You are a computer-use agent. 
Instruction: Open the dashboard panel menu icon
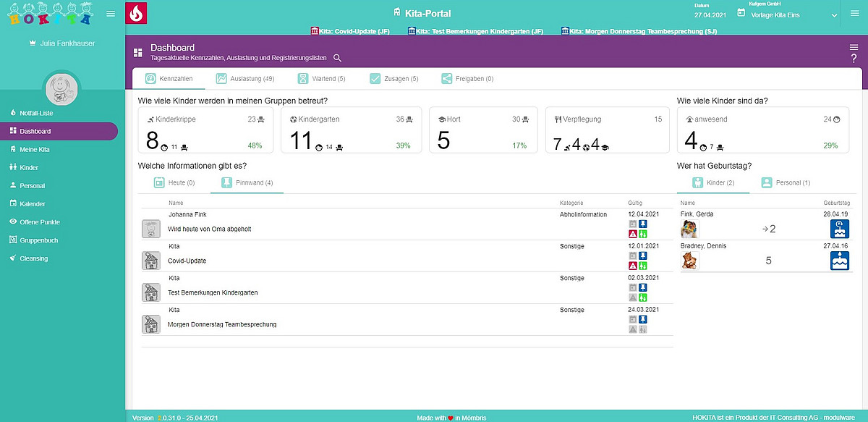pyautogui.click(x=854, y=47)
